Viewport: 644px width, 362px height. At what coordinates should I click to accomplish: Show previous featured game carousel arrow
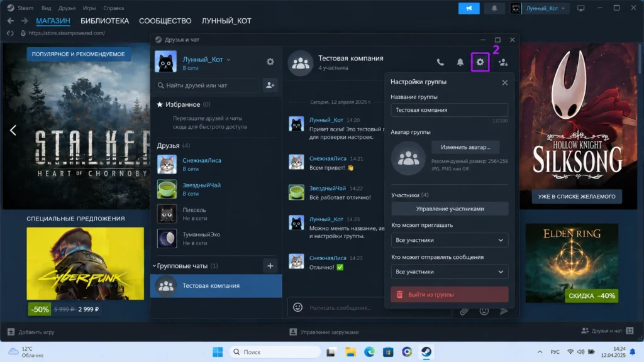(x=13, y=131)
